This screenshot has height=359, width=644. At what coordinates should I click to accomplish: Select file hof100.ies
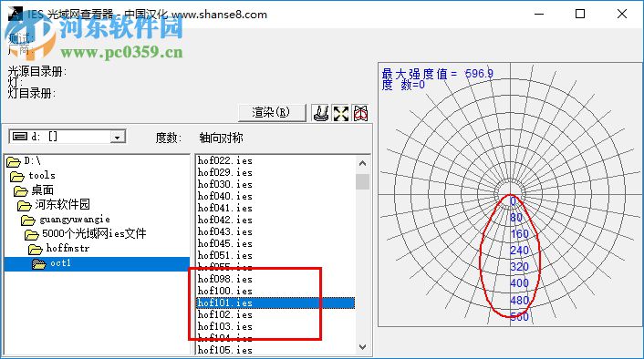[225, 291]
